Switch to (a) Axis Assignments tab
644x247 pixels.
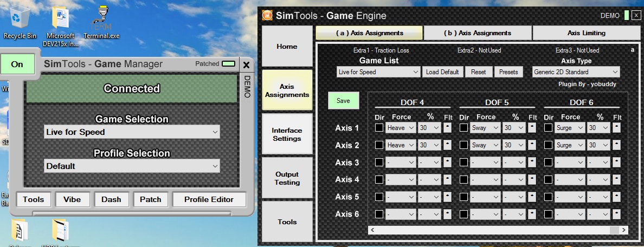369,33
